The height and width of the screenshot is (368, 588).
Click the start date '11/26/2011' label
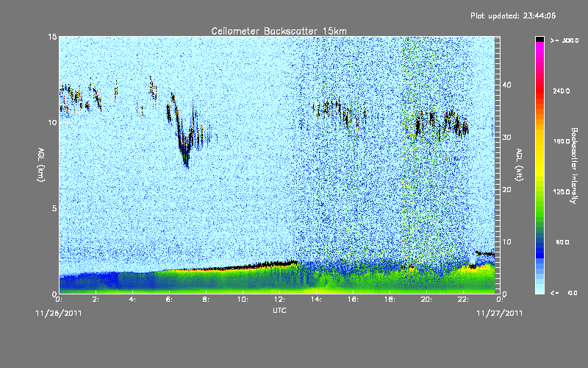59,314
